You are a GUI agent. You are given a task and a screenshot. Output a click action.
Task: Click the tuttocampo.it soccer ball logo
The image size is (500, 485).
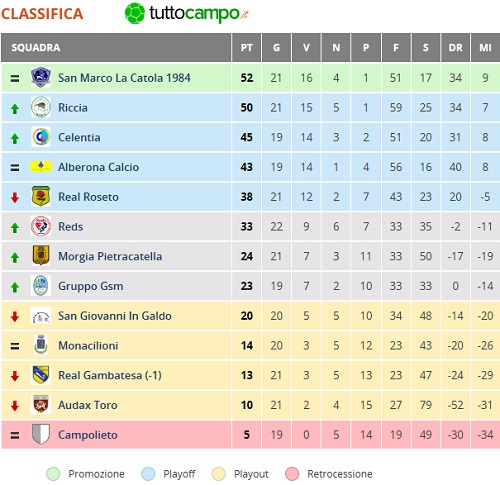point(135,13)
